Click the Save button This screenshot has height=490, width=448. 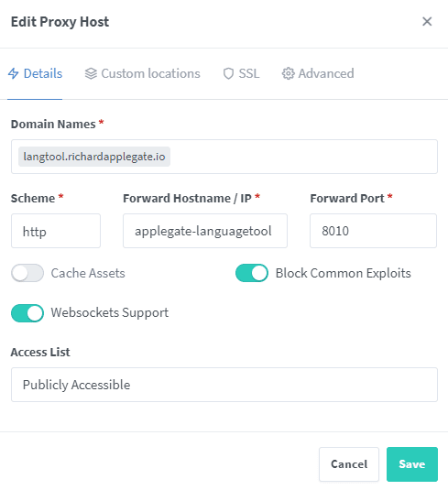pyautogui.click(x=412, y=464)
